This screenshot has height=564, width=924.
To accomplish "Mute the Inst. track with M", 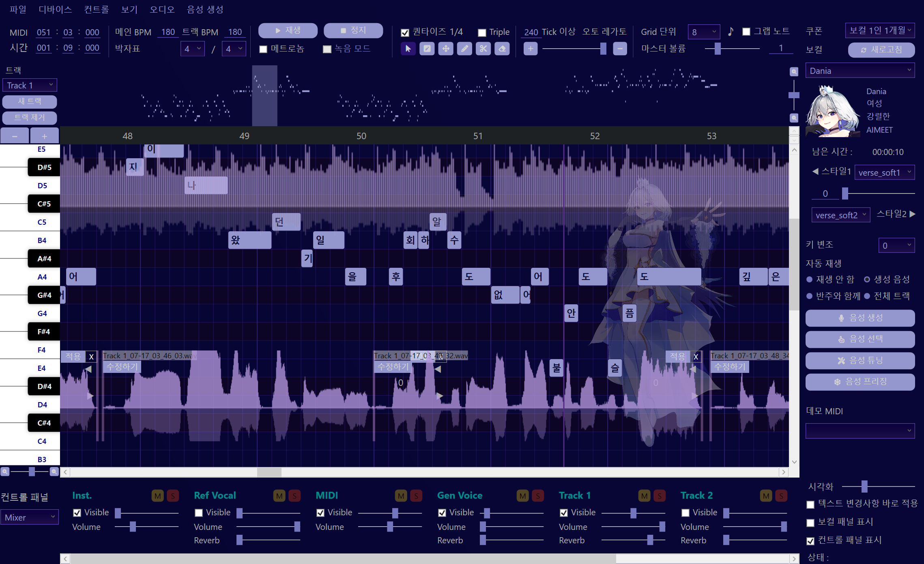I will click(x=158, y=496).
